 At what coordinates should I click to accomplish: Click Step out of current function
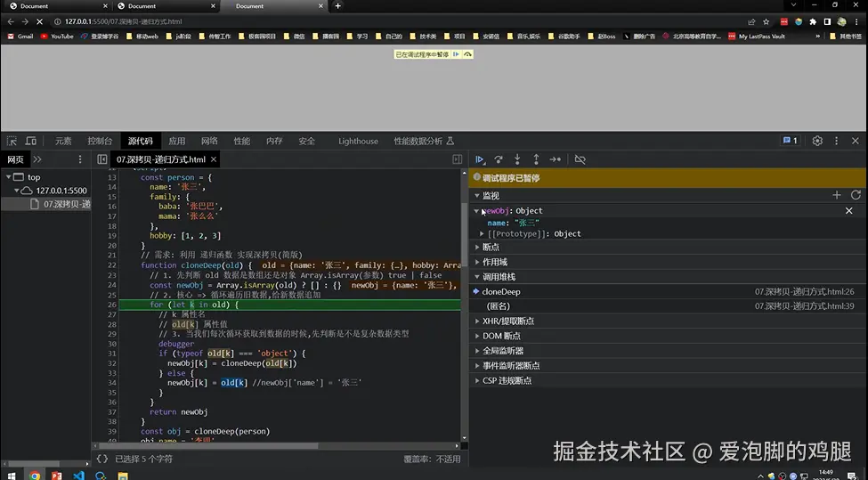pyautogui.click(x=536, y=159)
